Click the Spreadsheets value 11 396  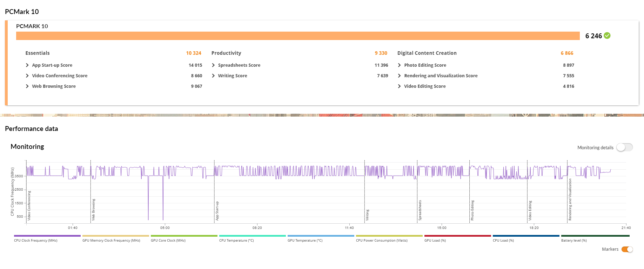click(x=381, y=65)
